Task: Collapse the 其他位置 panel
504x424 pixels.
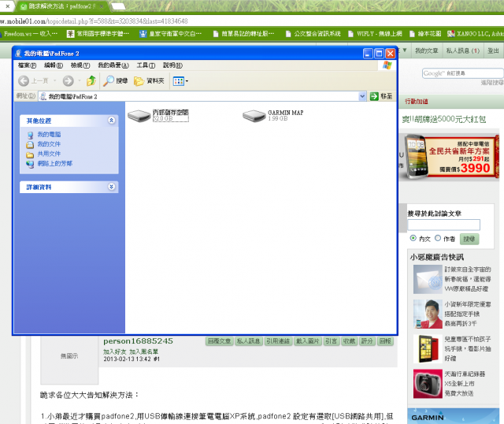Action: [111, 121]
